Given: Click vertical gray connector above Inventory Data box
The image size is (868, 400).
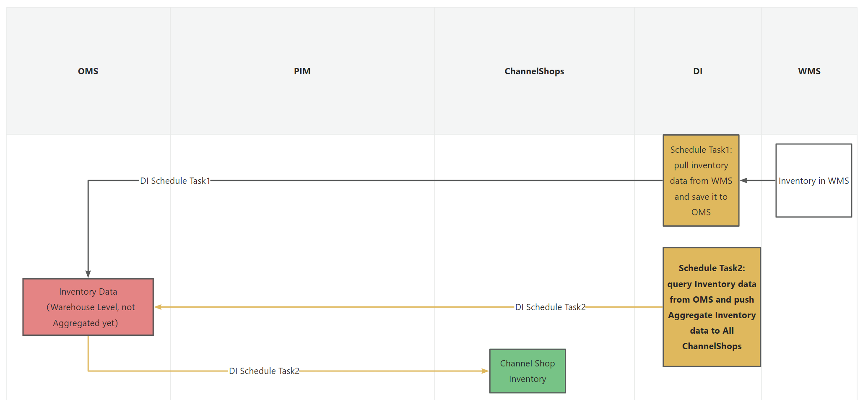Looking at the screenshot, I should [x=88, y=227].
